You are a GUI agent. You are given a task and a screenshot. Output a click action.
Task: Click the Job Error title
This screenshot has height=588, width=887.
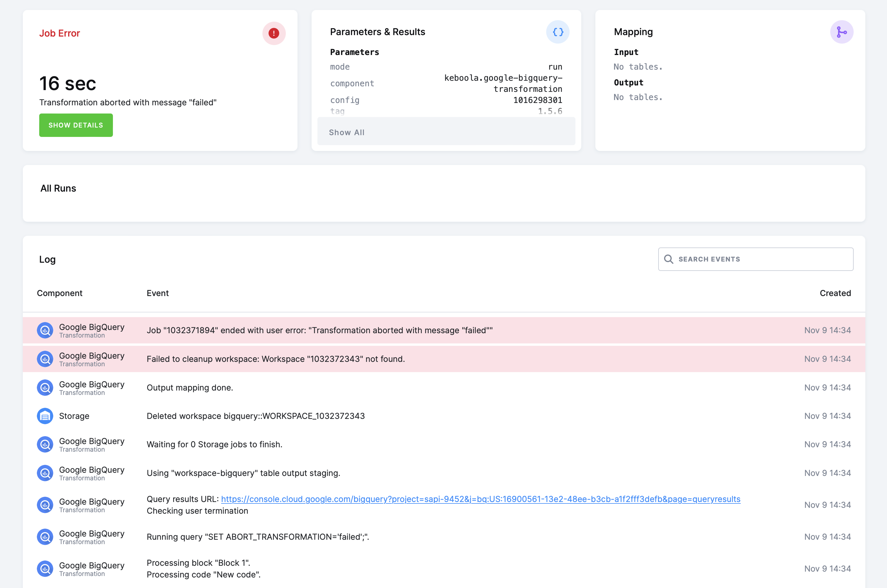pyautogui.click(x=60, y=33)
